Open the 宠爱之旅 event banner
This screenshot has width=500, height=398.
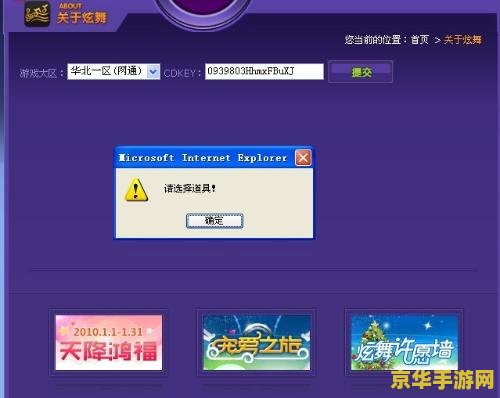coord(257,342)
